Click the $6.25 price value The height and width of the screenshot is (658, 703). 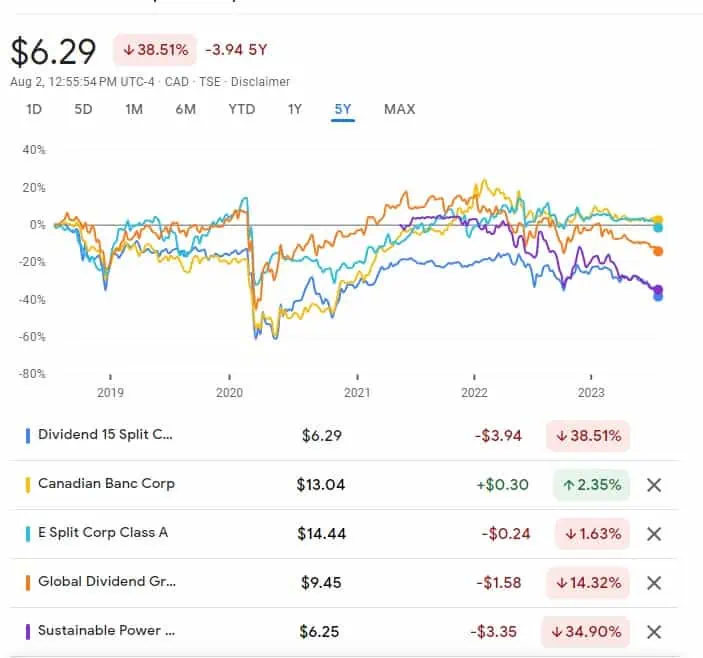(x=319, y=632)
